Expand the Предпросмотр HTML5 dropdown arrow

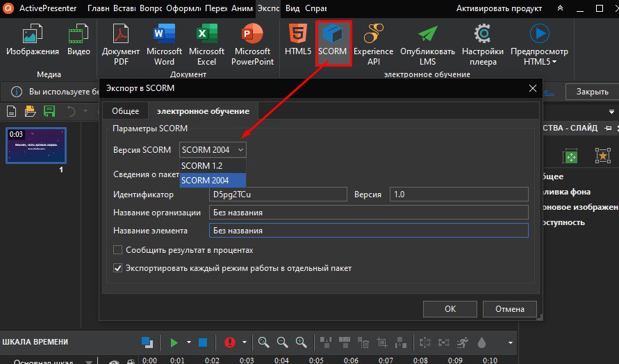click(554, 62)
